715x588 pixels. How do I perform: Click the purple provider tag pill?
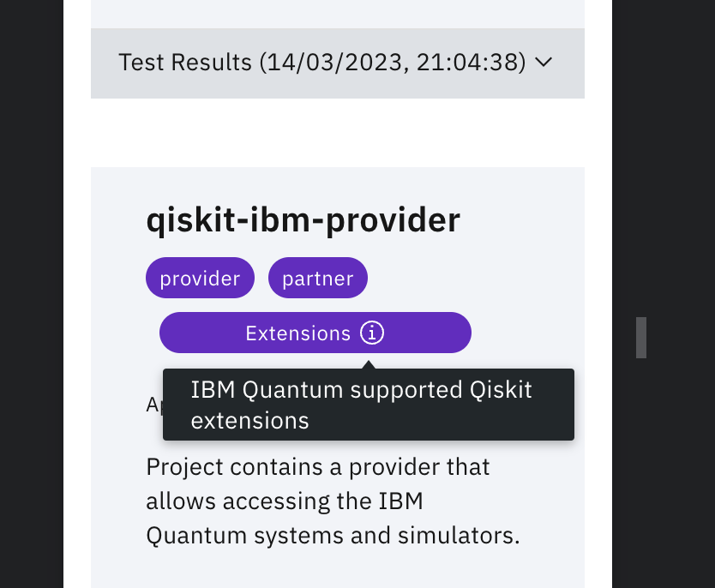tap(200, 278)
